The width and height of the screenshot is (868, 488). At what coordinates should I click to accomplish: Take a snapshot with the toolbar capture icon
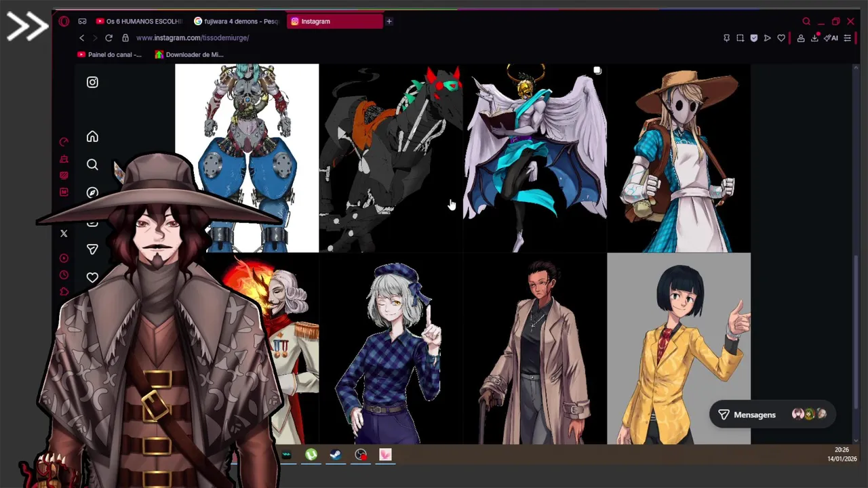pyautogui.click(x=740, y=38)
